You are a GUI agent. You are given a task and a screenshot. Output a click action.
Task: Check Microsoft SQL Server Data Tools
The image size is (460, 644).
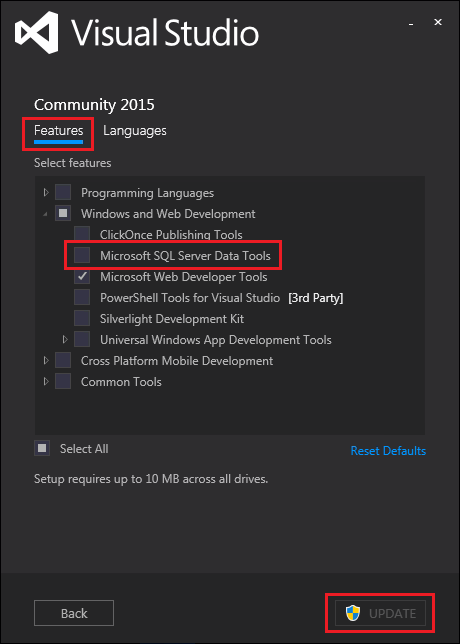[82, 255]
